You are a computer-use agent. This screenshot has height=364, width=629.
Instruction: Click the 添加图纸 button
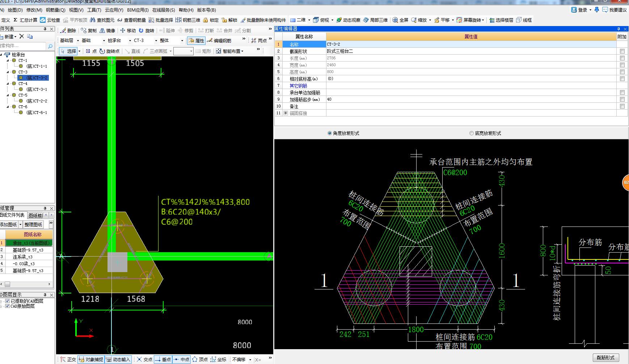pos(9,224)
